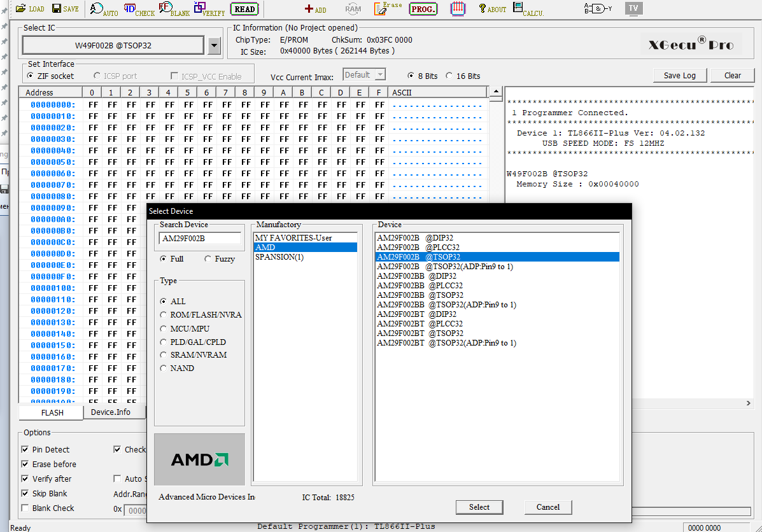This screenshot has width=762, height=532.
Task: Select MY FAVORITES-User in the Manufactory list
Action: [x=305, y=237]
